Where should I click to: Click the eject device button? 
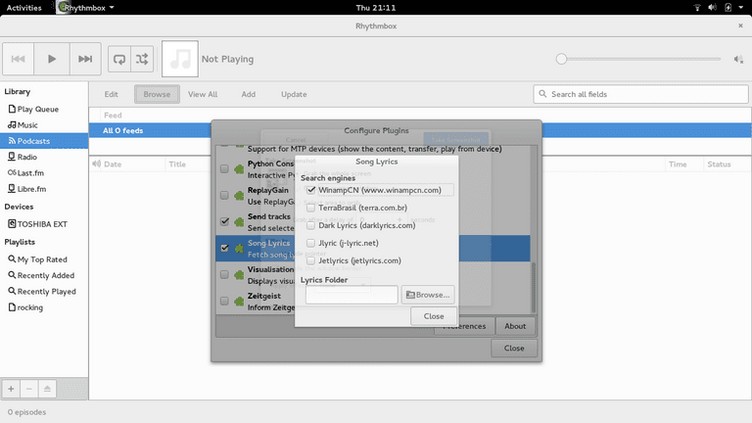click(x=47, y=388)
